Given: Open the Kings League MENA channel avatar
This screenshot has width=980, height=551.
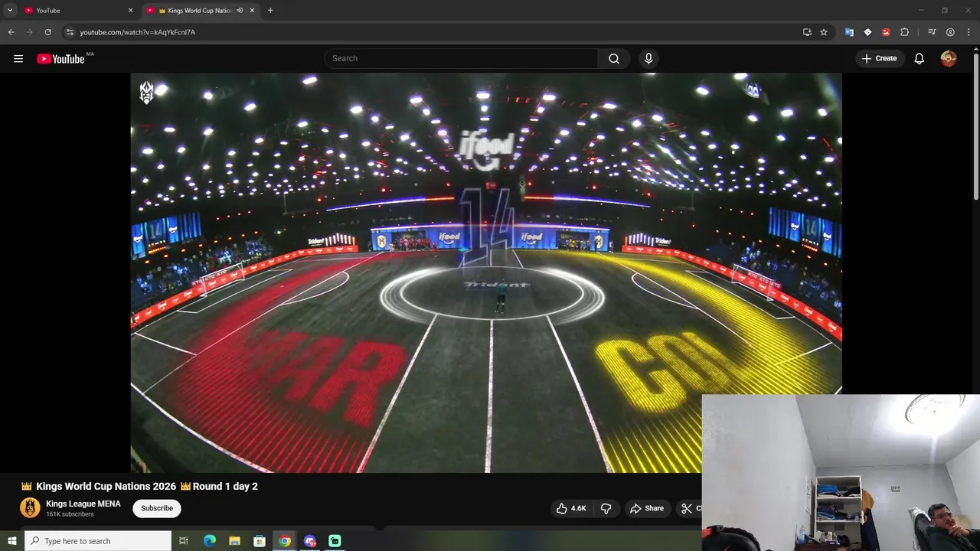Looking at the screenshot, I should [x=30, y=508].
